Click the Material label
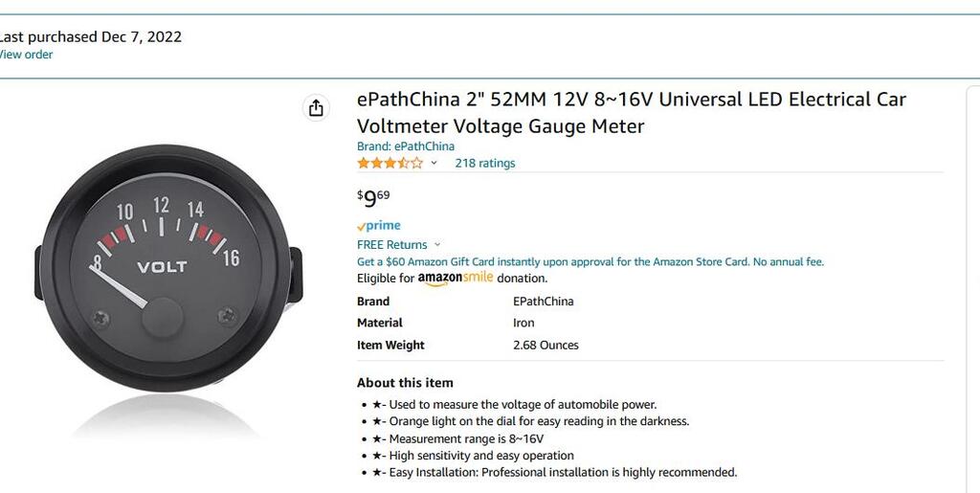This screenshot has height=493, width=980. (379, 323)
